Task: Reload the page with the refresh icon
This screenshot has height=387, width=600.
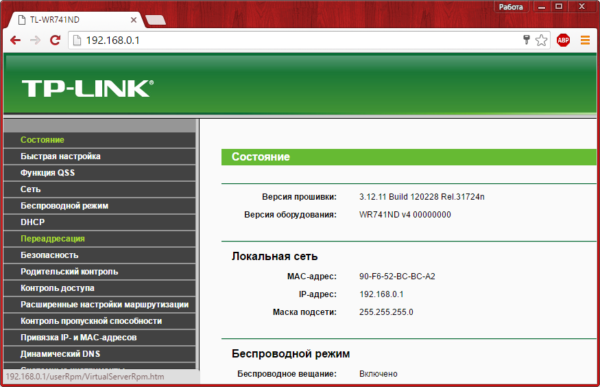Action: pos(55,40)
